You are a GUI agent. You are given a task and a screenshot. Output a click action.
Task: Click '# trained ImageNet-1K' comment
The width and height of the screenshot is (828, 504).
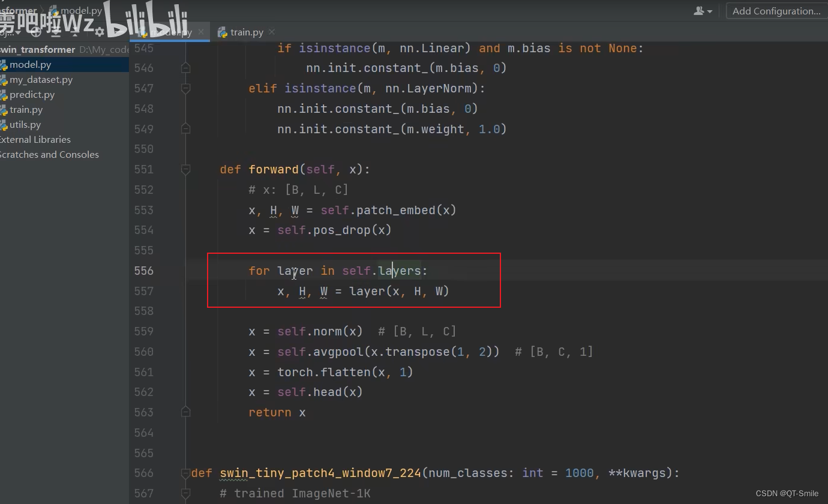coord(295,493)
